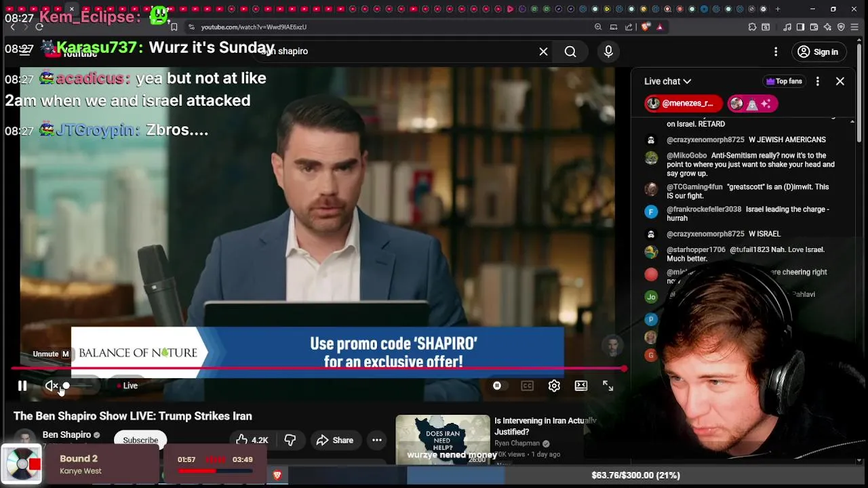The width and height of the screenshot is (868, 488).
Task: Click the browser address bar URL
Action: coord(254,27)
